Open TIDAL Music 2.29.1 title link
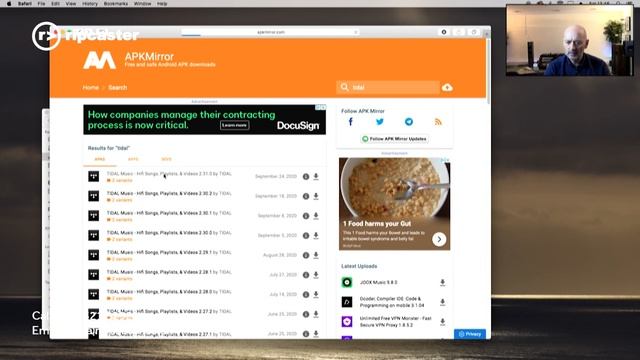The image size is (640, 360). pyautogui.click(x=159, y=252)
